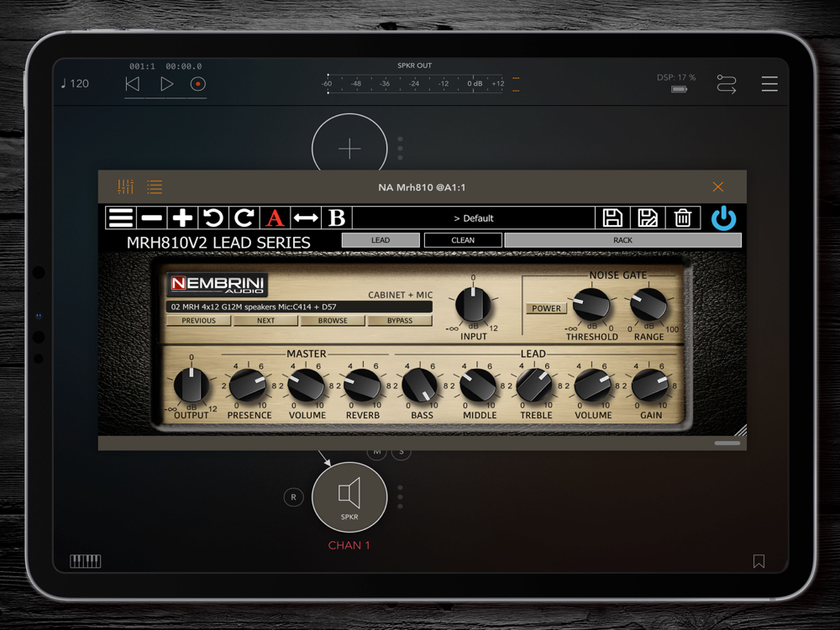Image resolution: width=840 pixels, height=630 pixels.
Task: Delete preset with the trash icon
Action: [x=682, y=218]
